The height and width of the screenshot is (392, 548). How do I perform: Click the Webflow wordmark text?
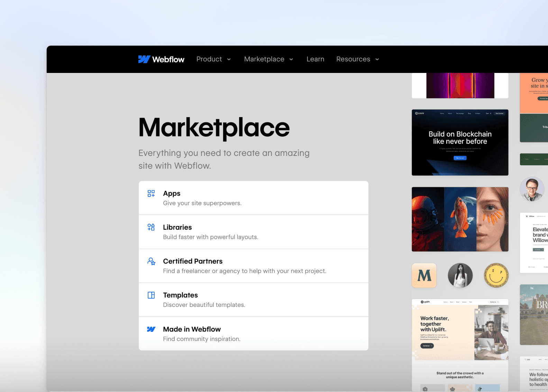168,59
